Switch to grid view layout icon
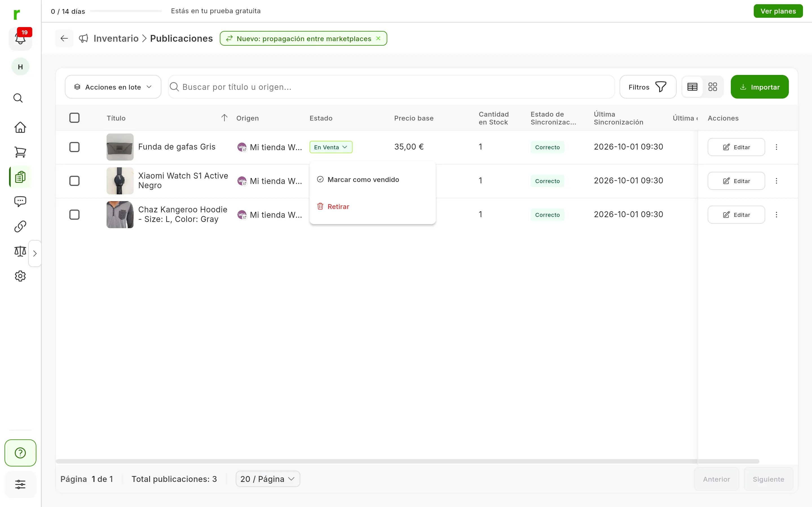The image size is (812, 507). point(712,87)
